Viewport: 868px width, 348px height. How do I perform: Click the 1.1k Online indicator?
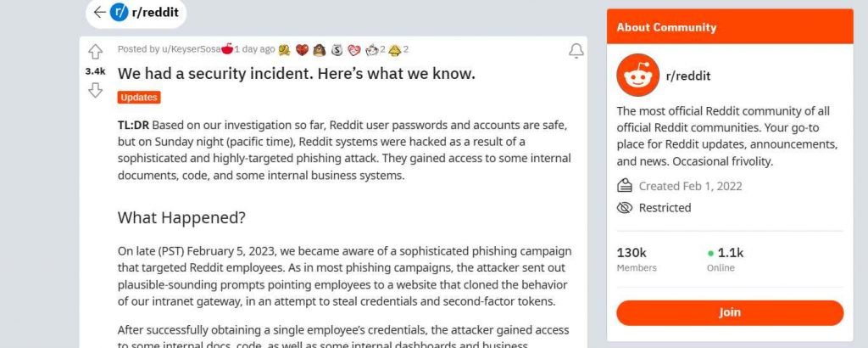click(x=726, y=260)
